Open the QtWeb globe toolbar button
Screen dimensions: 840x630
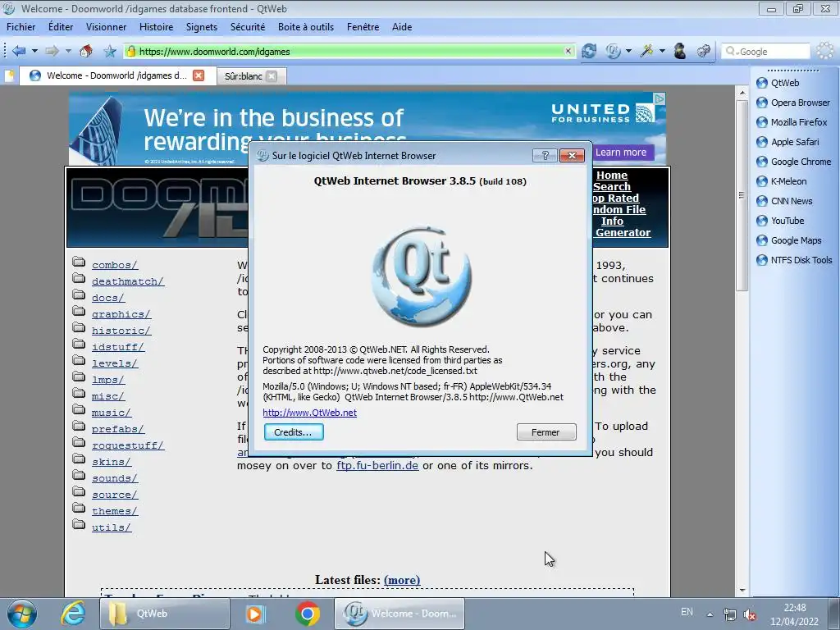613,51
